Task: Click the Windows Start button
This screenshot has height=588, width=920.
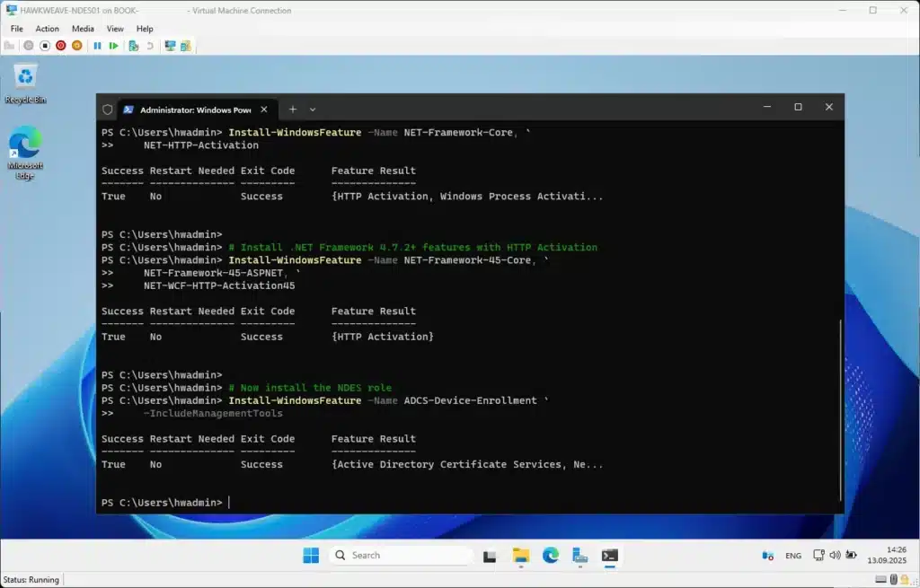Action: click(311, 556)
